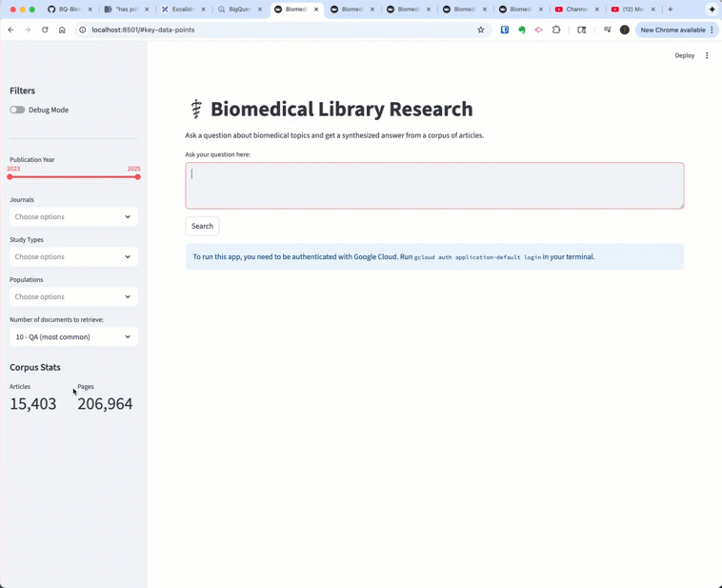Image resolution: width=722 pixels, height=588 pixels.
Task: Switch to the Excalidraw tab
Action: coord(182,10)
